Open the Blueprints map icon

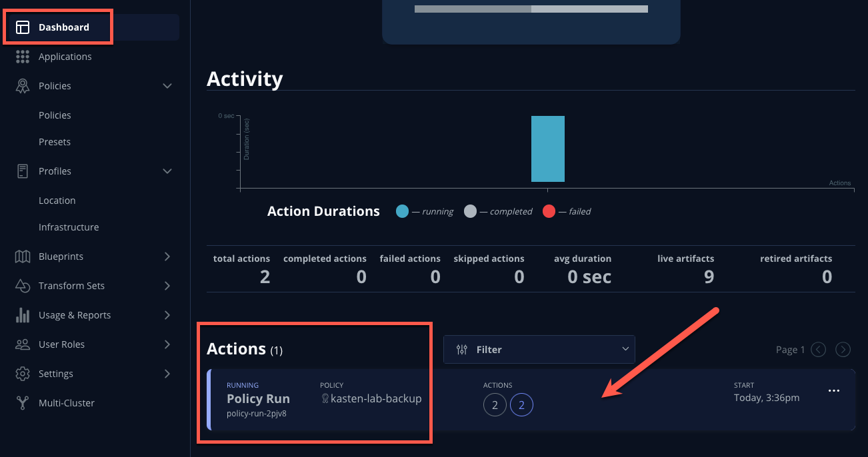pyautogui.click(x=23, y=256)
